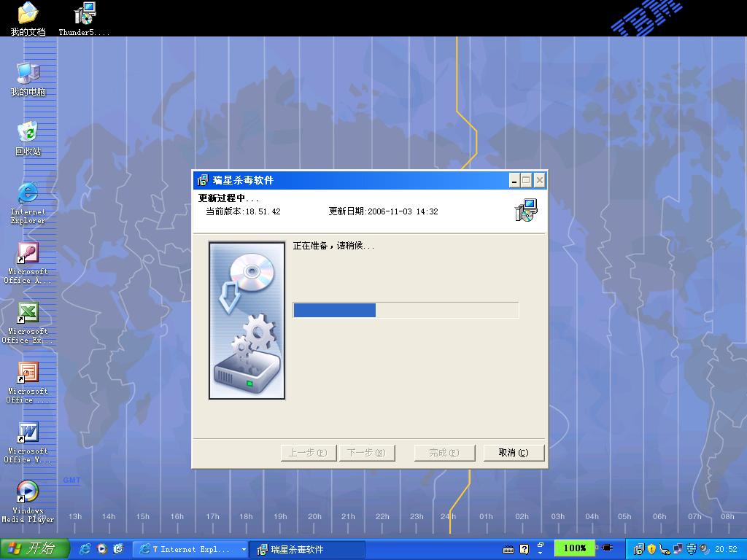747x560 pixels.
Task: Click the yellow security shield tray icon
Action: click(x=651, y=549)
